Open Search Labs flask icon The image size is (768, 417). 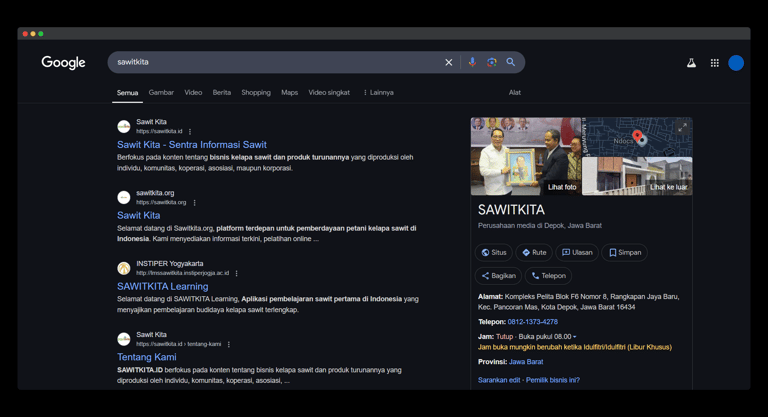click(x=691, y=63)
